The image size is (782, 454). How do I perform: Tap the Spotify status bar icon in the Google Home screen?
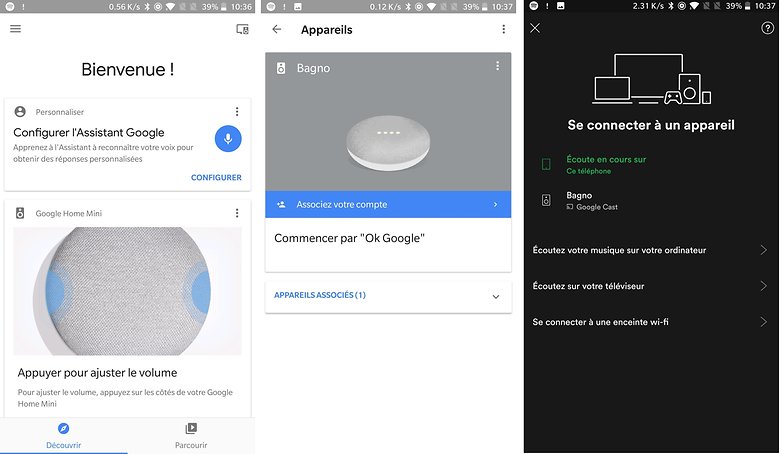tap(9, 6)
